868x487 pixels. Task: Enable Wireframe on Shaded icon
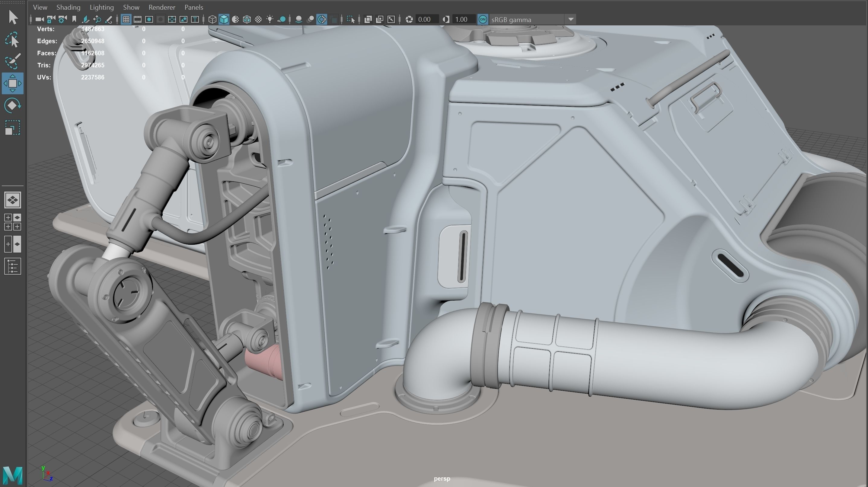pyautogui.click(x=247, y=20)
